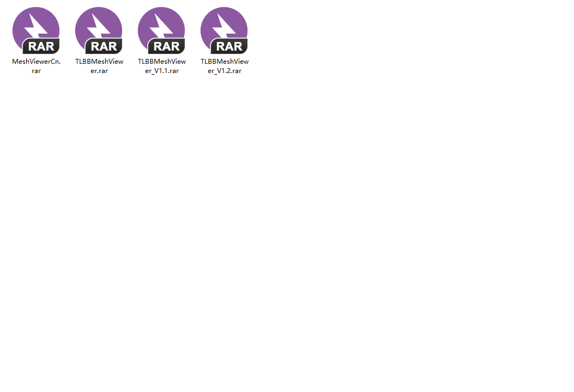Click the TLBBMeshViewer.rar file name label
The image size is (574, 392).
click(x=99, y=66)
